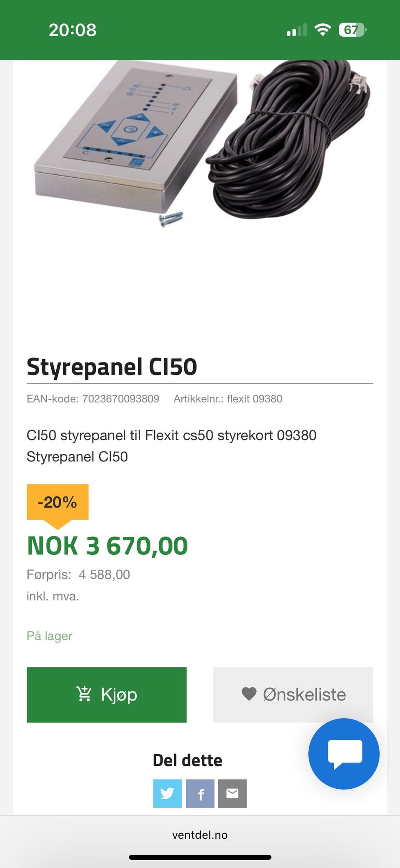
Task: Tap the 20:08 clock in status bar
Action: pyautogui.click(x=72, y=30)
